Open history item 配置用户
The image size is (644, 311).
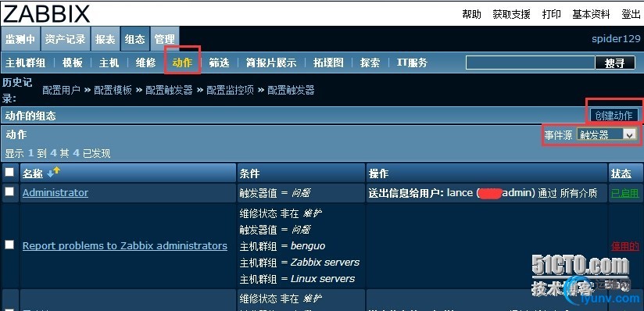[x=61, y=90]
